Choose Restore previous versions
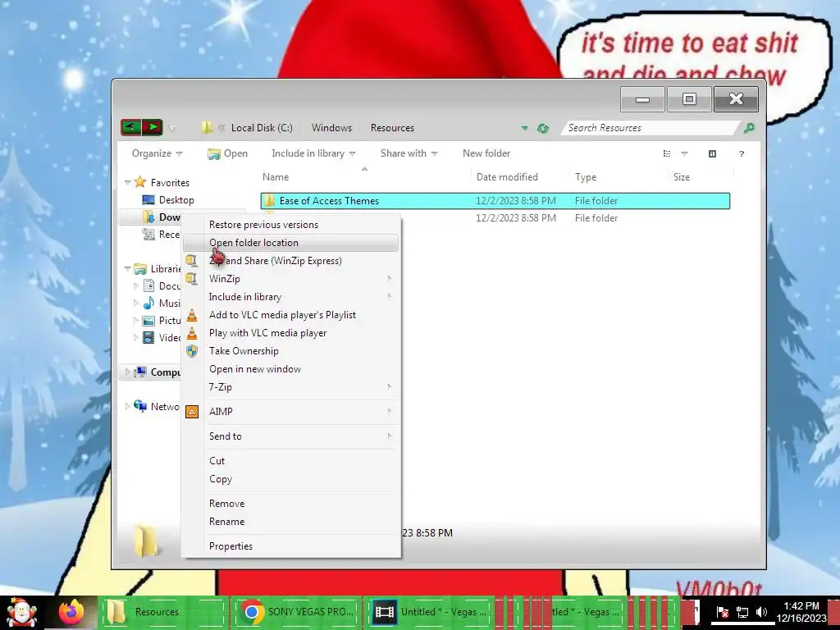 (291, 225)
